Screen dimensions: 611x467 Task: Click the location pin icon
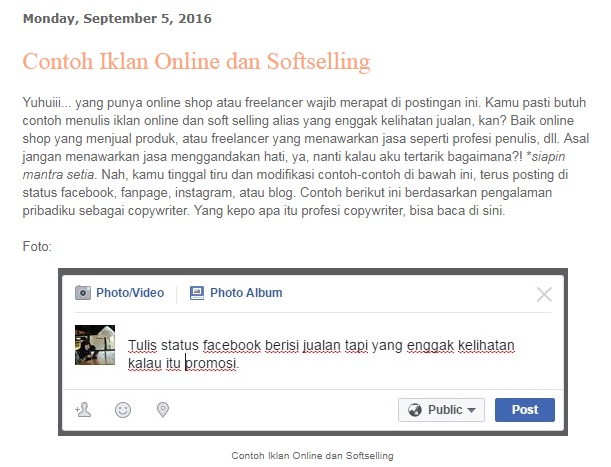pos(162,410)
